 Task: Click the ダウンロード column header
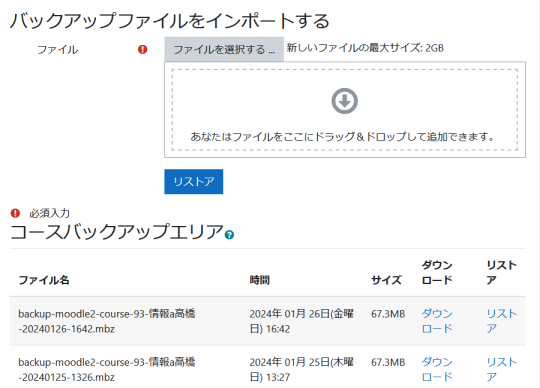point(437,272)
